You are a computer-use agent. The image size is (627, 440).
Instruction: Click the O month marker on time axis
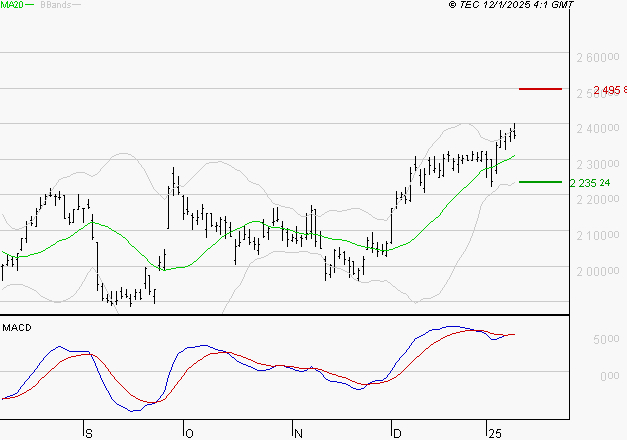click(187, 432)
